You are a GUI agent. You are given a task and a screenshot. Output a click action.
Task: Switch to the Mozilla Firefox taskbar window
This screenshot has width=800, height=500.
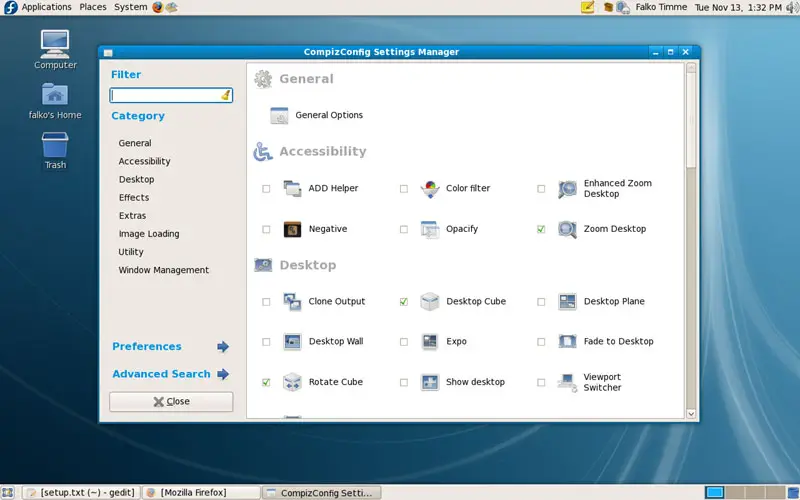tap(201, 492)
